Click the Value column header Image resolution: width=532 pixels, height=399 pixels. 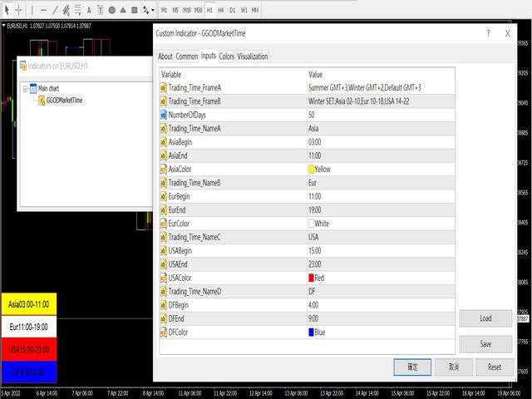381,75
